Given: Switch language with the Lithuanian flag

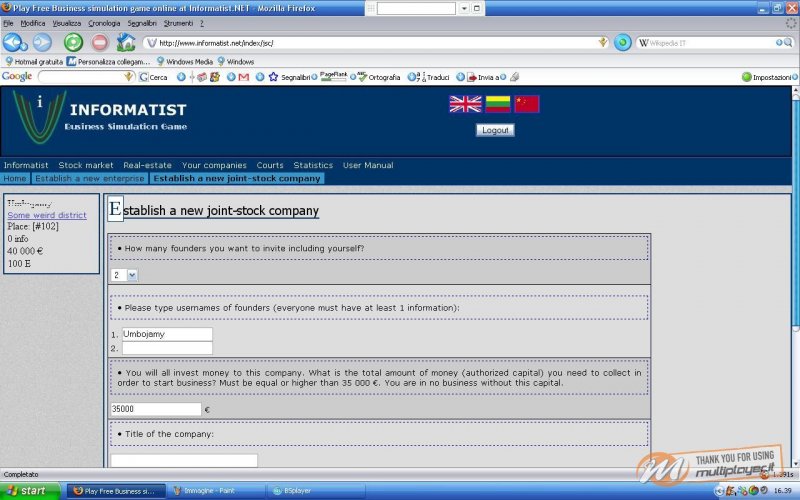Looking at the screenshot, I should coord(498,104).
